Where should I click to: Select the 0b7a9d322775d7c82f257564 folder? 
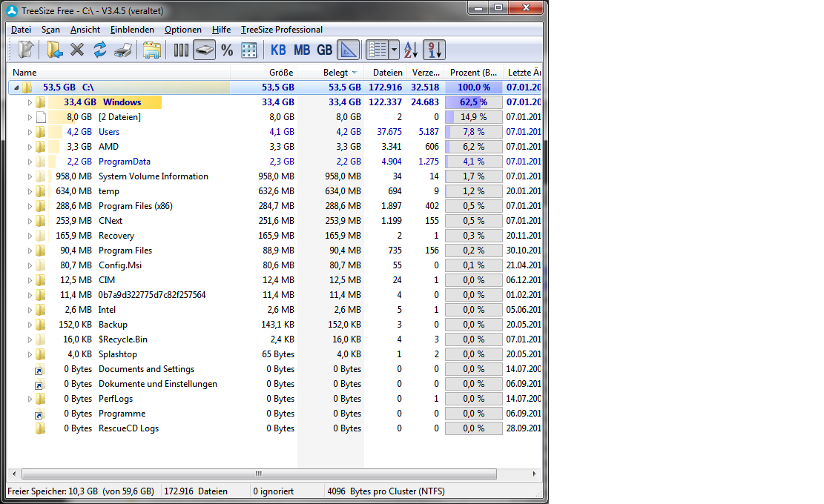click(152, 295)
